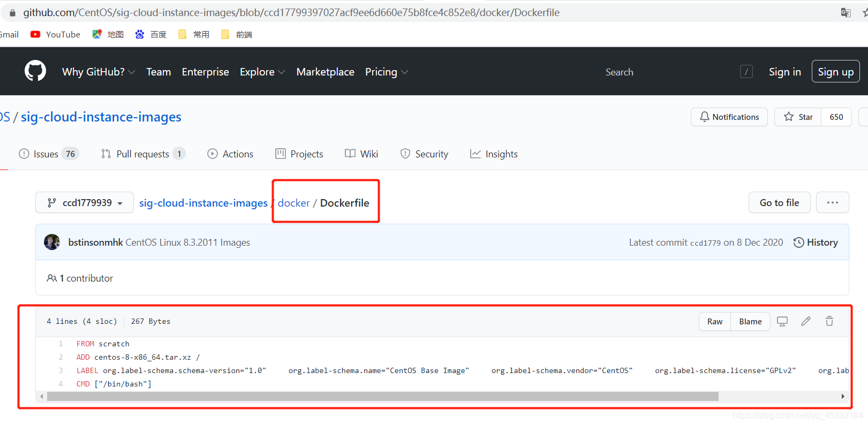Image resolution: width=868 pixels, height=425 pixels.
Task: Open the YouTube bookmark
Action: coord(56,34)
